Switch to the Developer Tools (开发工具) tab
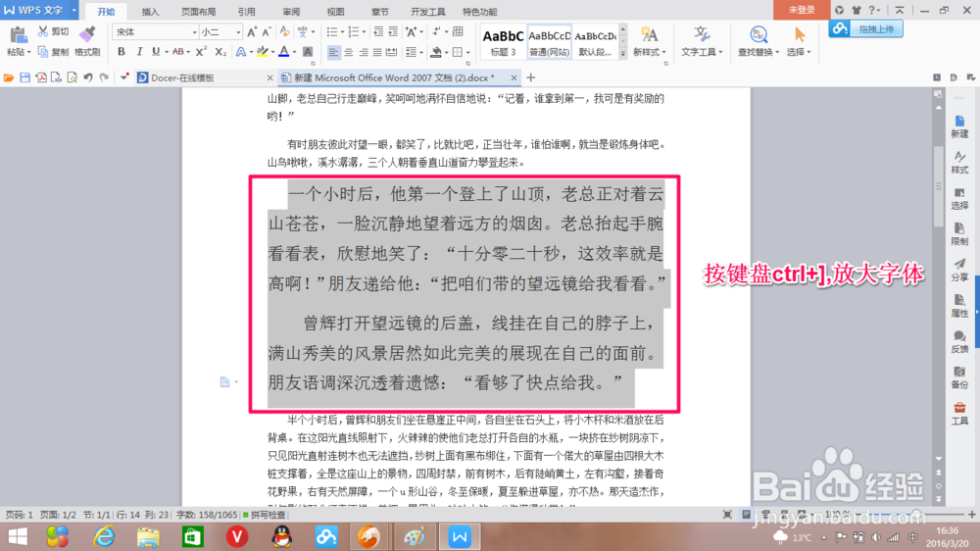Viewport: 980px width, 551px height. click(428, 12)
